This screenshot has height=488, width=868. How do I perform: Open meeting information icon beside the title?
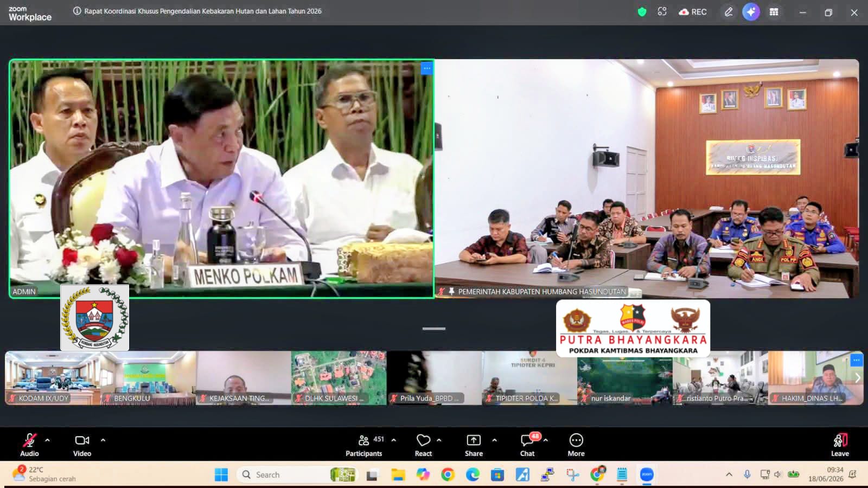[x=77, y=11]
